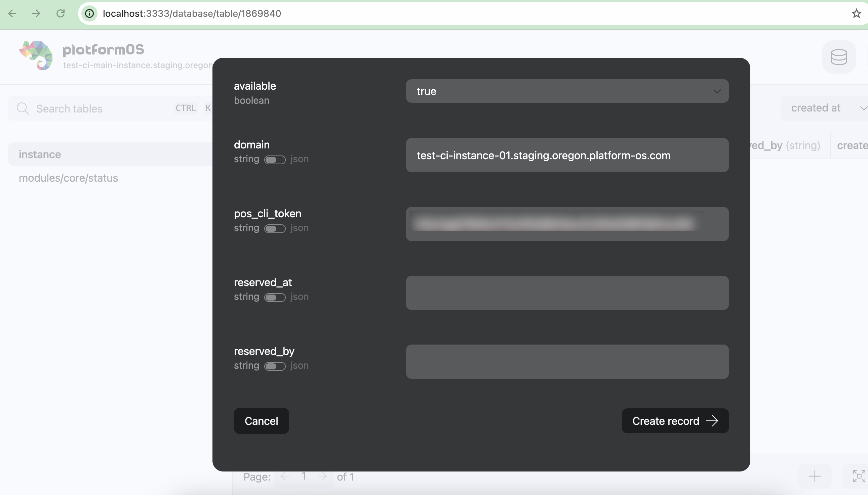Screen dimensions: 868x495
Task: Click the site info icon in address bar
Action: [89, 13]
